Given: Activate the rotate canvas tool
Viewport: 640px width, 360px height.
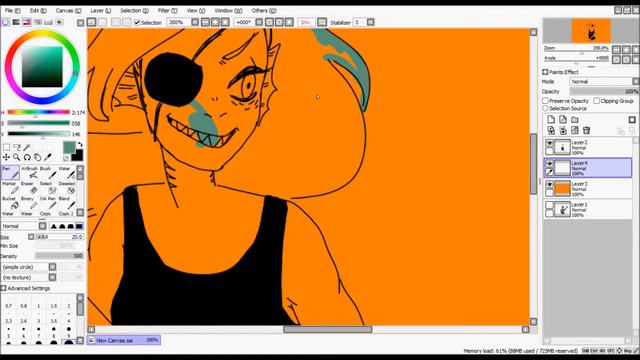Looking at the screenshot, I should click(x=27, y=157).
